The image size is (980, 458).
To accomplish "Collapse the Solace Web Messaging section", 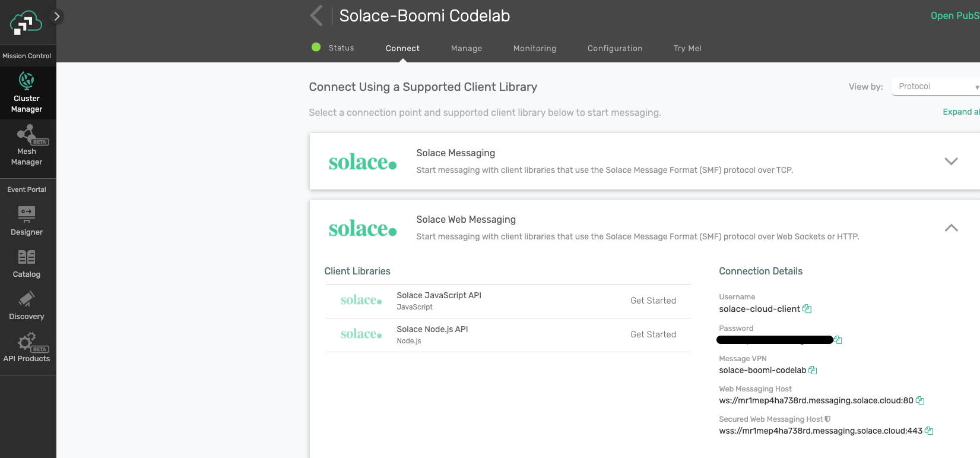I will (951, 228).
